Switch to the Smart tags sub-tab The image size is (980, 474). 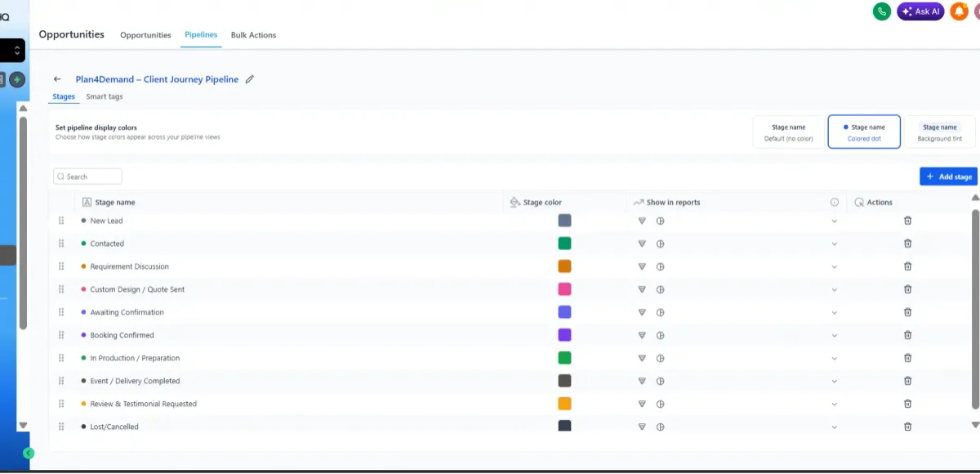pyautogui.click(x=105, y=96)
